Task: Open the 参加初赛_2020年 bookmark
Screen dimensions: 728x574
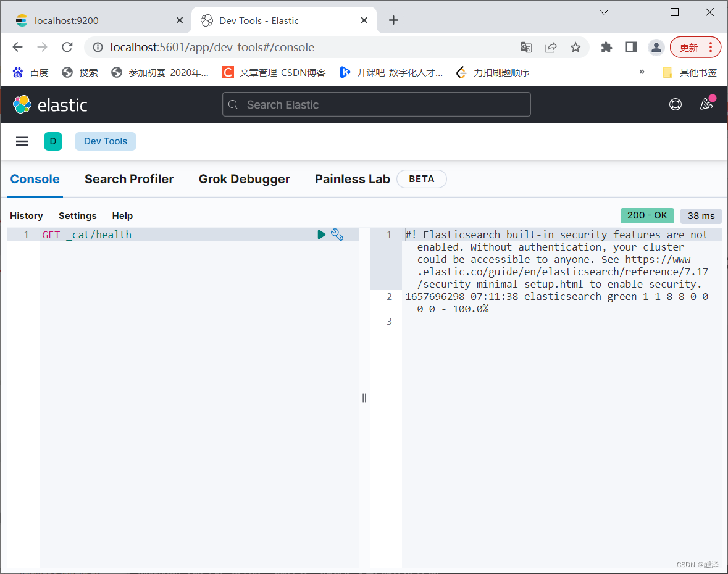Action: click(x=160, y=72)
